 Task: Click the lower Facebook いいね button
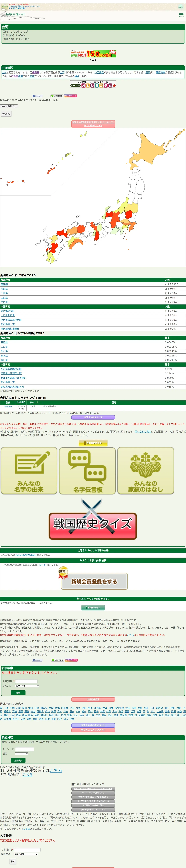tap(37, 660)
